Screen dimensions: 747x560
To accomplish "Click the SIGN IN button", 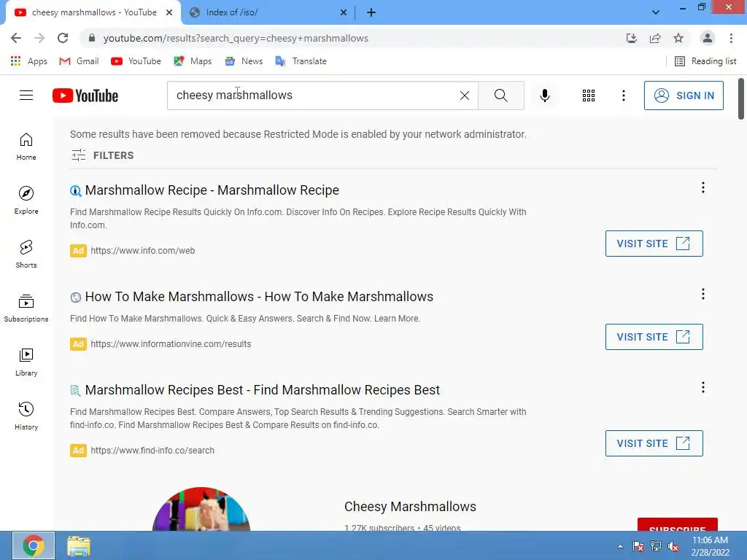I will [683, 96].
